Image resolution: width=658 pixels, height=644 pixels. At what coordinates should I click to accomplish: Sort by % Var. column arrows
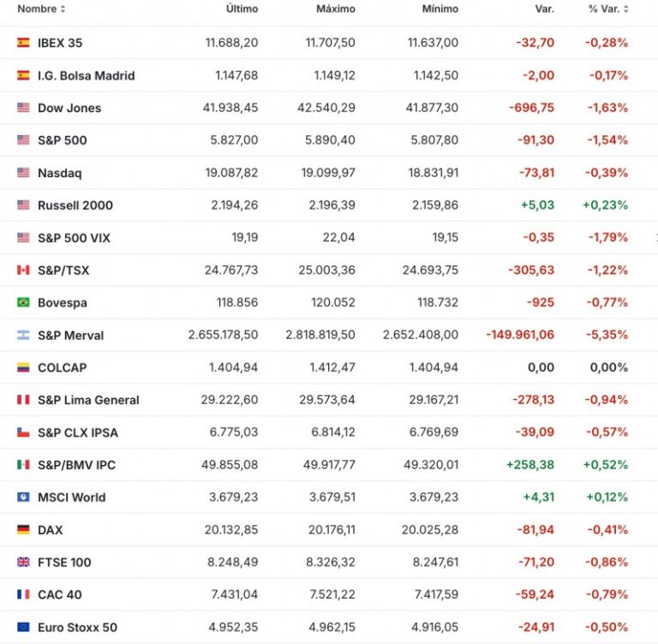[x=626, y=9]
